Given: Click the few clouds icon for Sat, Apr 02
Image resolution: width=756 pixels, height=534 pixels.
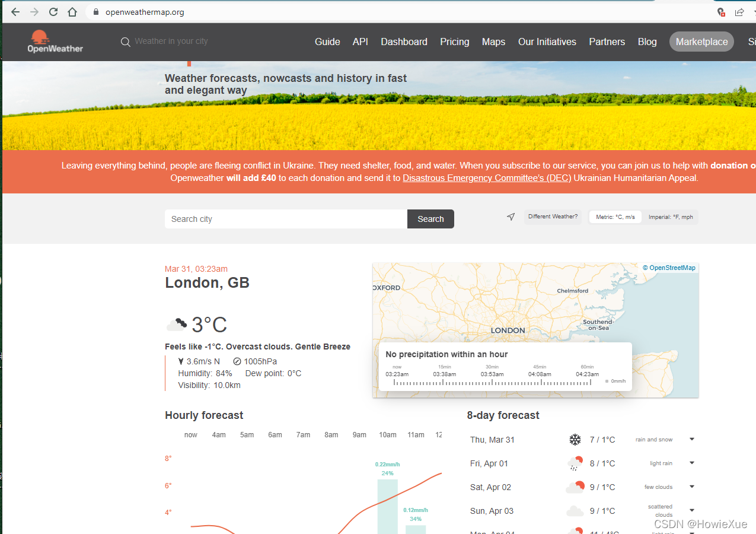Looking at the screenshot, I should point(575,487).
